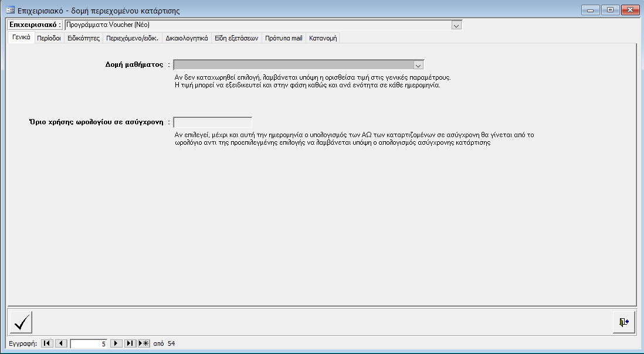
Task: Click the checkmark confirm button
Action: 22,322
